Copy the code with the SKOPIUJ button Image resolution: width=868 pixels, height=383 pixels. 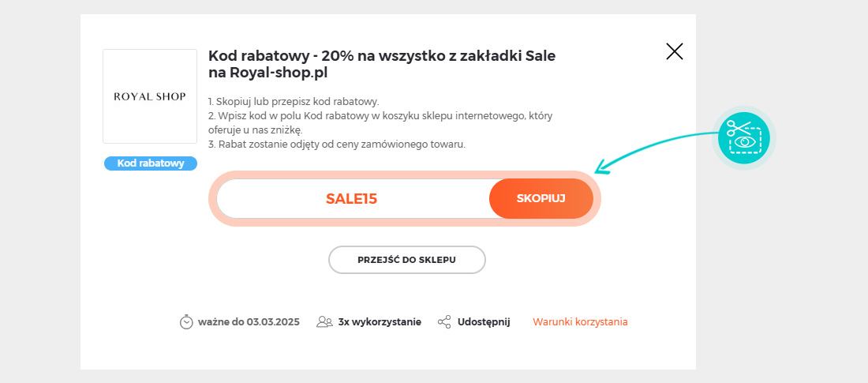[x=541, y=198]
